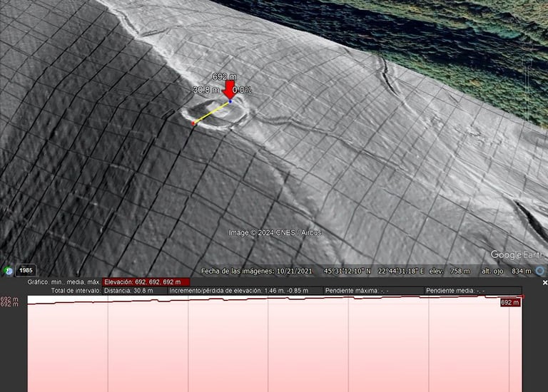Click the red start point of the path
548x392 pixels.
click(193, 123)
